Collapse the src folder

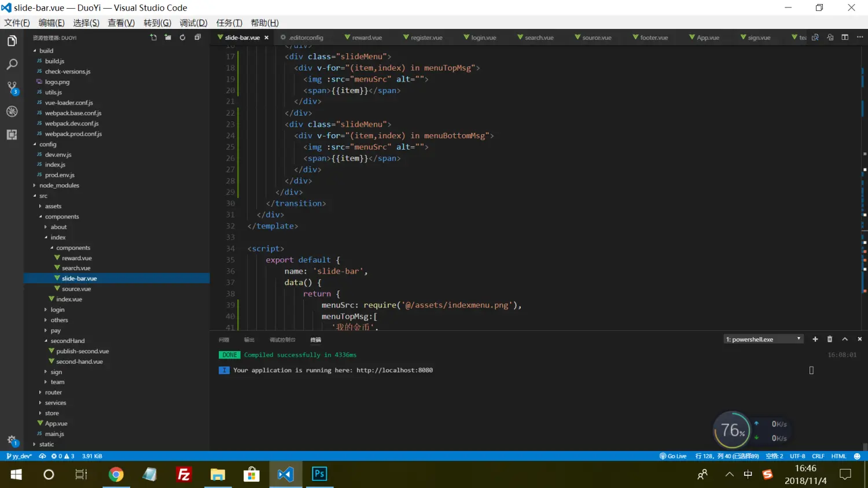click(x=43, y=196)
